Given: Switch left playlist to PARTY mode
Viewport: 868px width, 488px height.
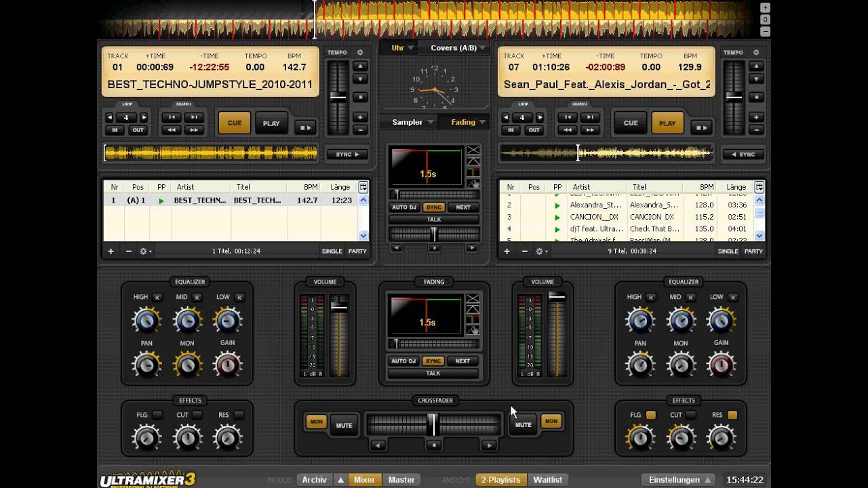Looking at the screenshot, I should tap(357, 251).
